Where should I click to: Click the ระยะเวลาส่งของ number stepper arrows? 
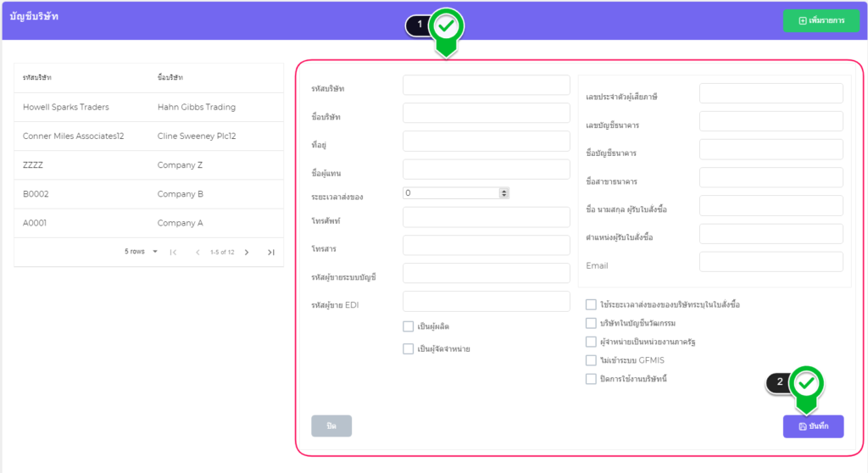[504, 193]
